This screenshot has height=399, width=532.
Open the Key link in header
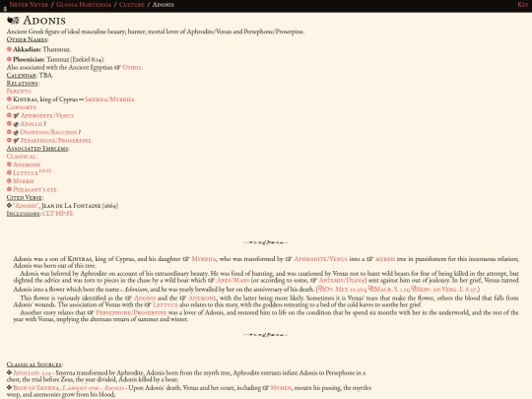tap(522, 4)
